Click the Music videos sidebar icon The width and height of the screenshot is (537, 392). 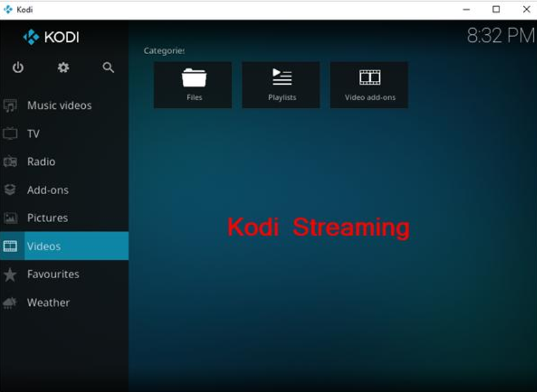pos(10,106)
